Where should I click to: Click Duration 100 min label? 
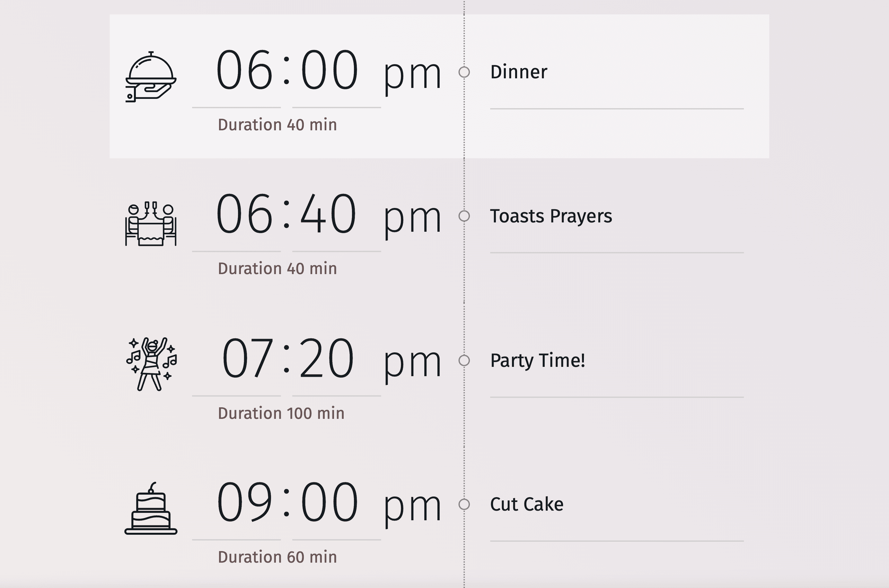point(281,413)
